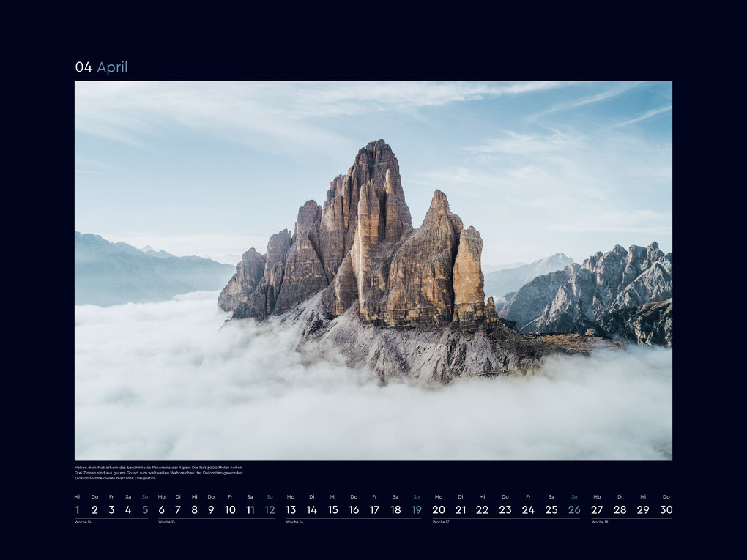Select date 13 in the calendar row
The width and height of the screenshot is (747, 560).
pos(291,509)
